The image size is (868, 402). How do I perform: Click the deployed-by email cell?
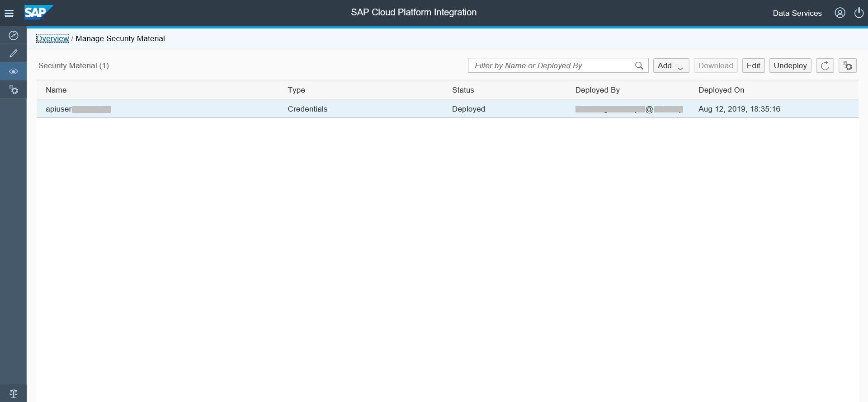pos(629,109)
